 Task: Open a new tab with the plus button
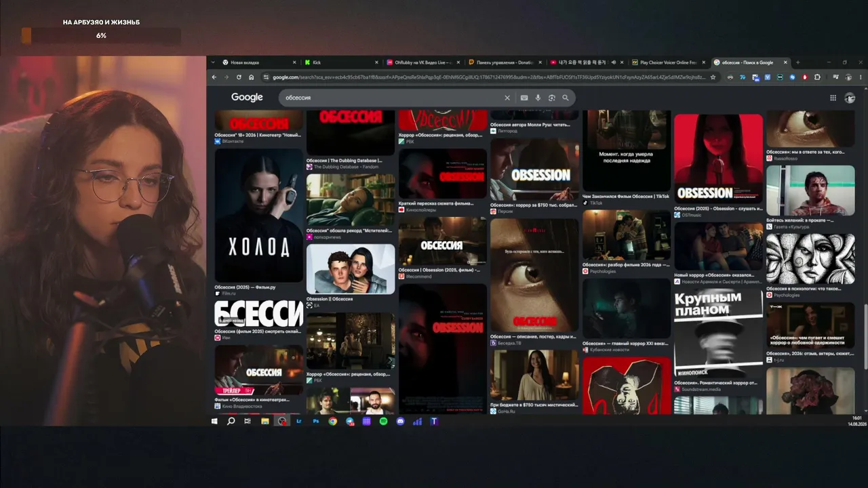pos(797,62)
